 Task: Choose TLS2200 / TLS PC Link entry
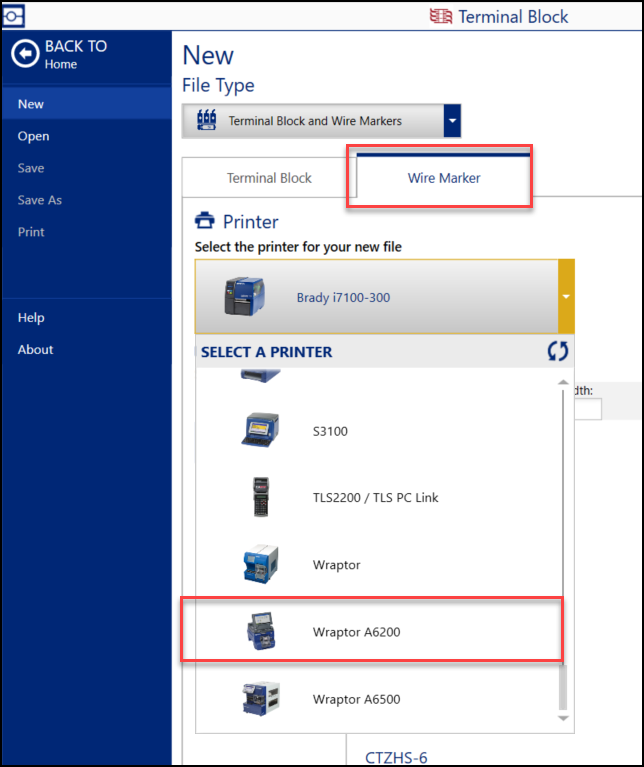coord(377,497)
